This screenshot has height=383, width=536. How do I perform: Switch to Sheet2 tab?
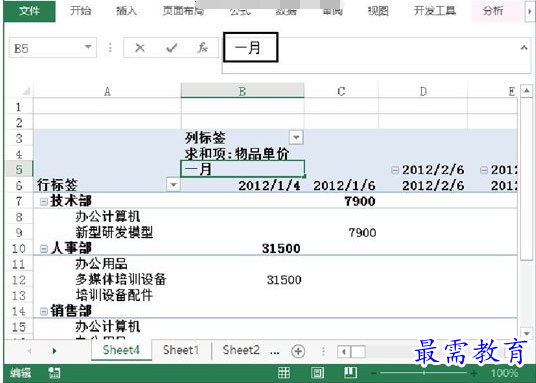[x=241, y=350]
